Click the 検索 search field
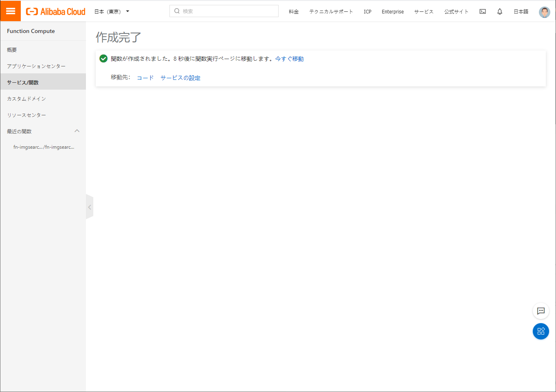Viewport: 556px width, 392px height. tap(224, 11)
